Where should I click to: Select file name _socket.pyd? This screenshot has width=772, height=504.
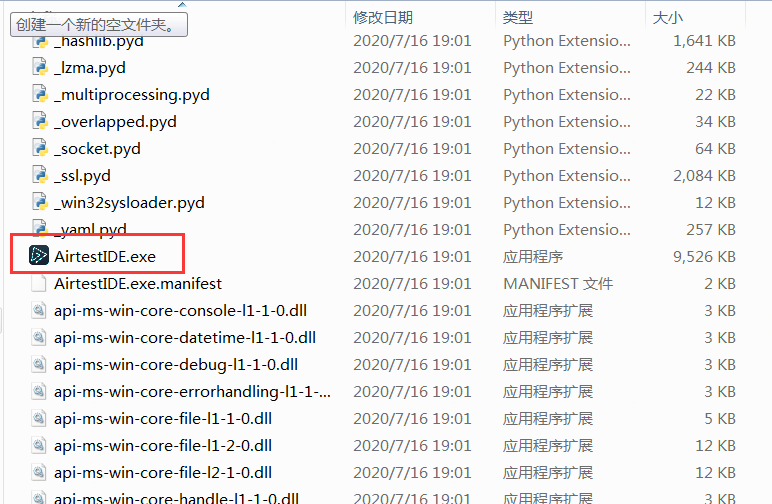pos(97,149)
